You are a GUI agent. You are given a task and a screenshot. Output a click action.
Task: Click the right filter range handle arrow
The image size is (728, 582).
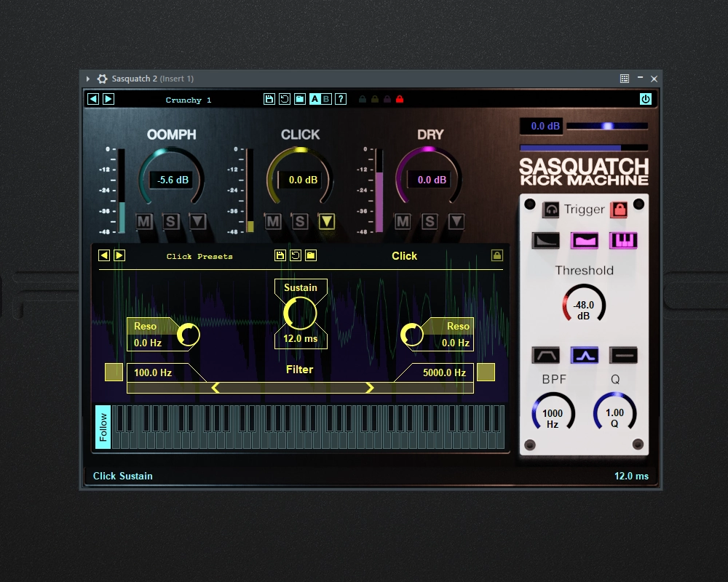370,388
